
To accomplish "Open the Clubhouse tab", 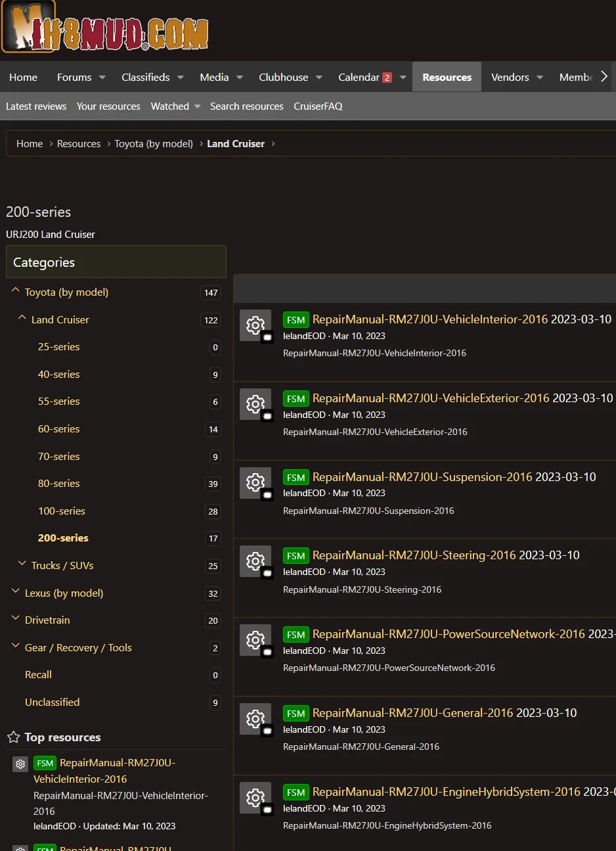I will pyautogui.click(x=284, y=78).
